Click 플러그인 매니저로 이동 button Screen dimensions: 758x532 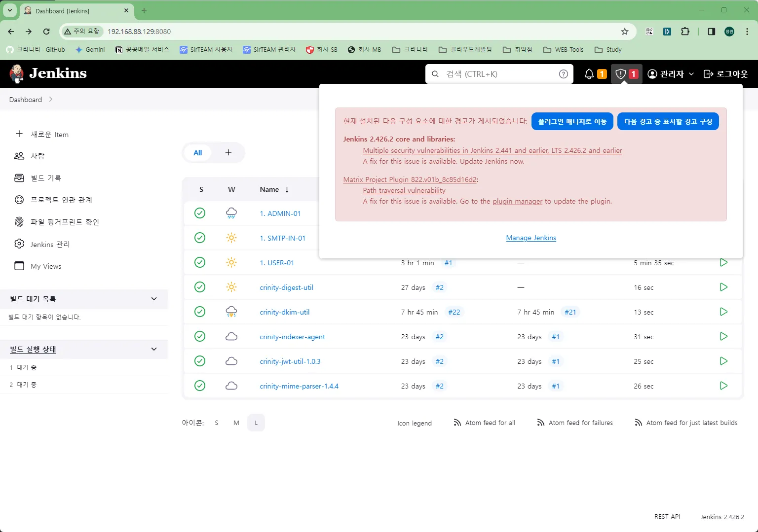click(572, 121)
